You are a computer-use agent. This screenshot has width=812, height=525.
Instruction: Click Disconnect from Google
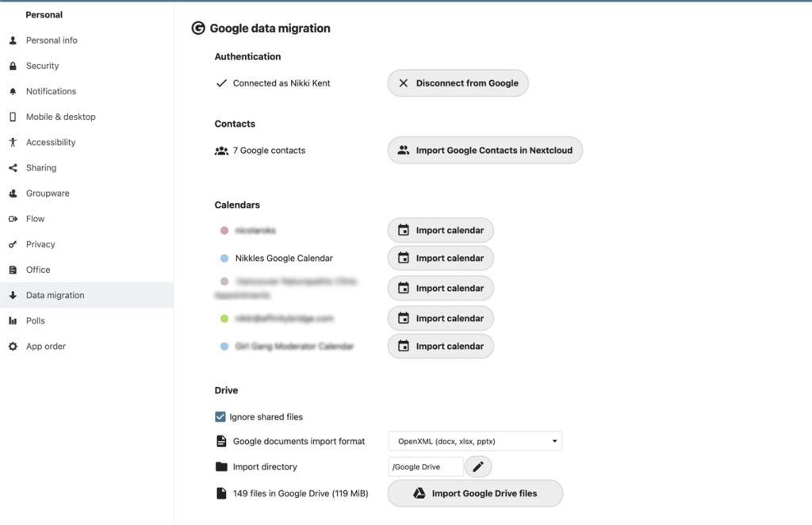[x=458, y=82]
